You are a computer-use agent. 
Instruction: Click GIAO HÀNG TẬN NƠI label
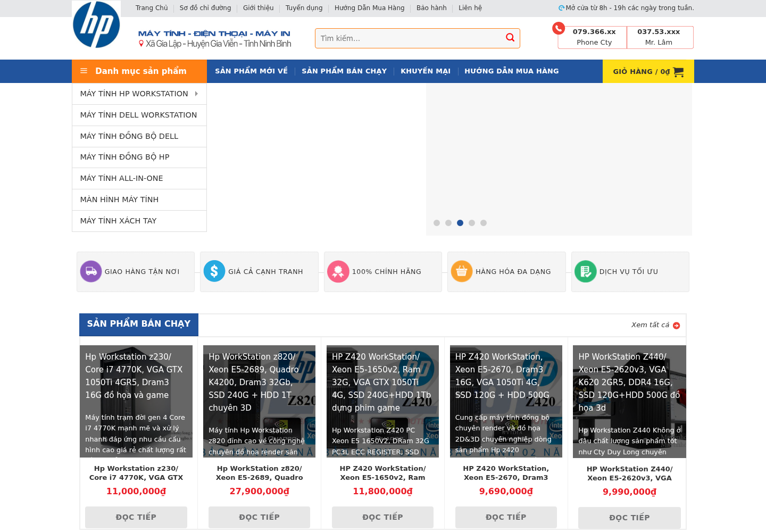tap(142, 272)
